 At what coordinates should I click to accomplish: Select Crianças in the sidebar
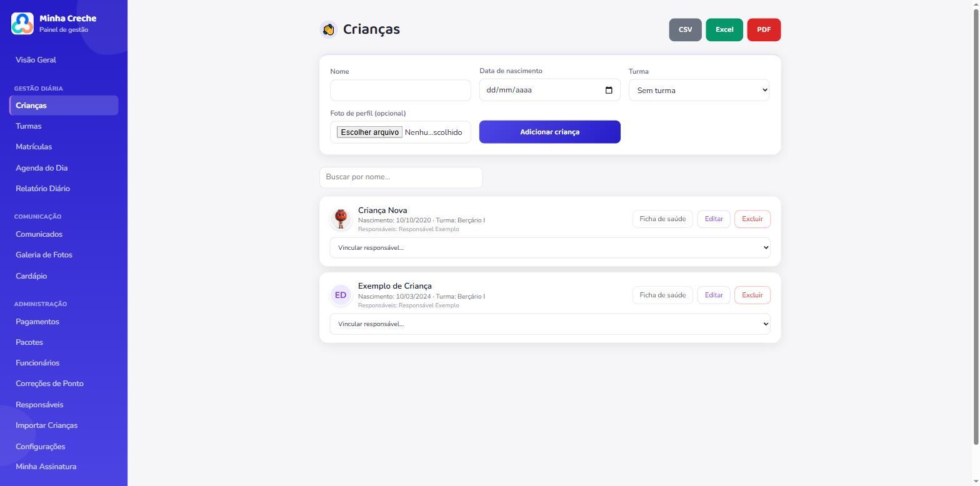click(64, 106)
